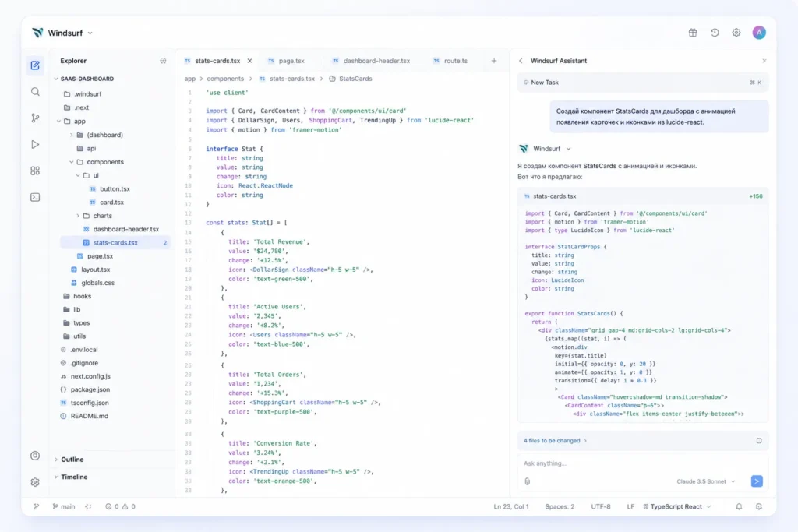Open Run and Debug in the activity bar
Viewport: 798px width, 532px height.
(x=35, y=144)
